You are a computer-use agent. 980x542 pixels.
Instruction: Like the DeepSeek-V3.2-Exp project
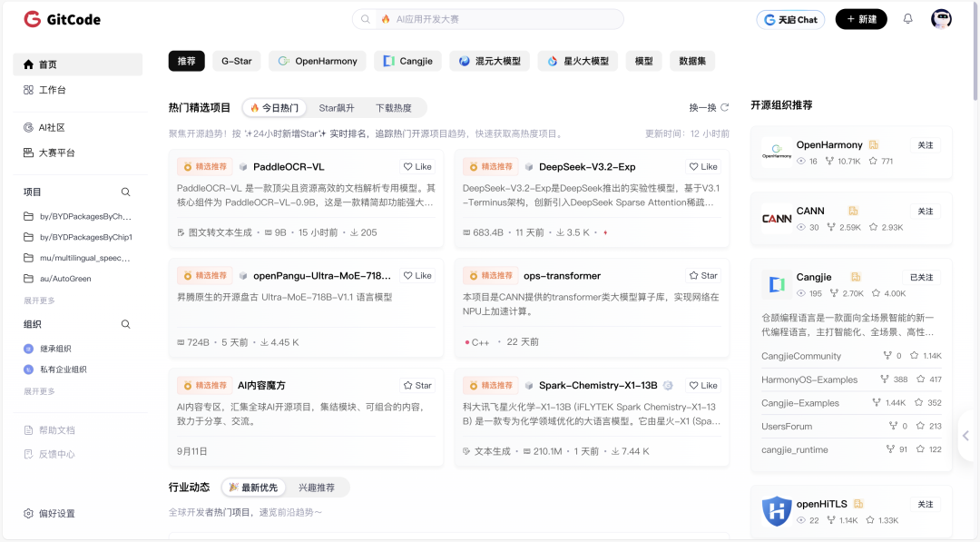(703, 166)
